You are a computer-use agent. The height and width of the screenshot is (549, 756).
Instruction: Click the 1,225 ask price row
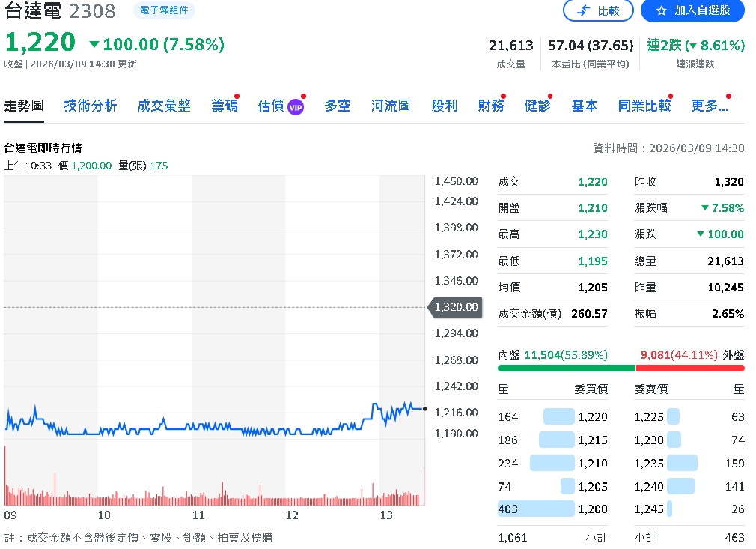689,416
